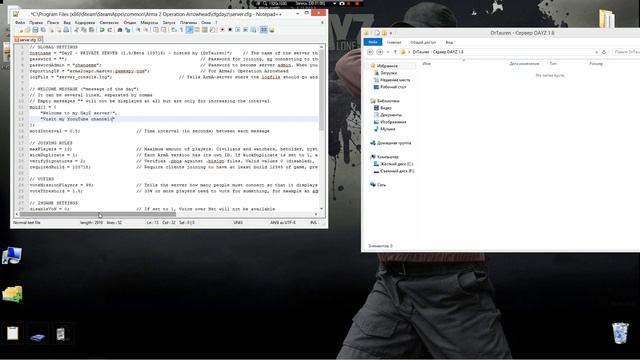Switch to Общий доступ tab in Explorer
Image resolution: width=640 pixels, height=360 pixels.
[x=423, y=42]
